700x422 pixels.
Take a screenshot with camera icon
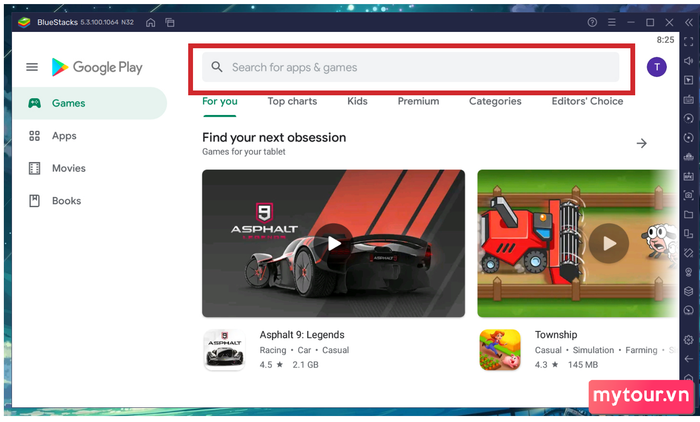(688, 195)
